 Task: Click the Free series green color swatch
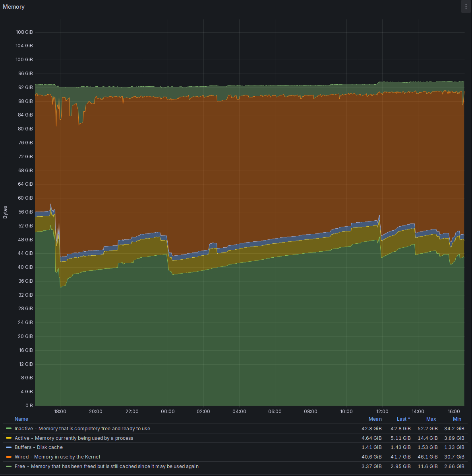tap(9, 466)
